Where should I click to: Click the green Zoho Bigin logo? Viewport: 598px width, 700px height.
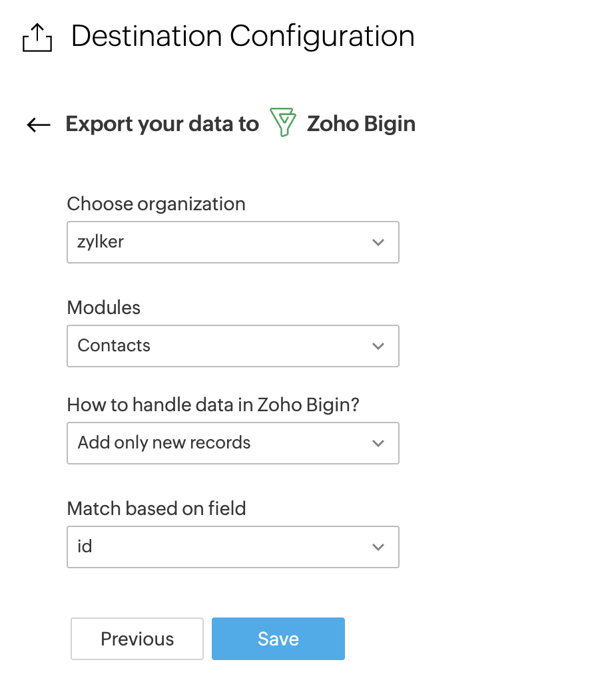click(283, 123)
